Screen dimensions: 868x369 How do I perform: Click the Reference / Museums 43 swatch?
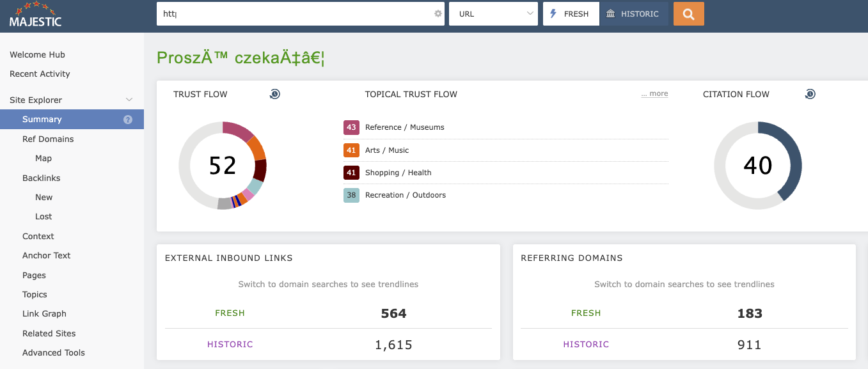tap(351, 127)
